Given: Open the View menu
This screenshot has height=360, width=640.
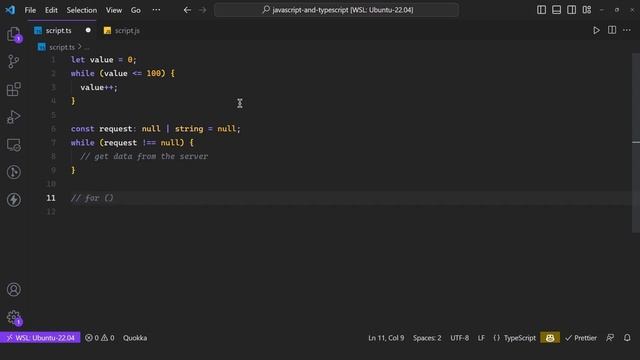Looking at the screenshot, I should (113, 10).
